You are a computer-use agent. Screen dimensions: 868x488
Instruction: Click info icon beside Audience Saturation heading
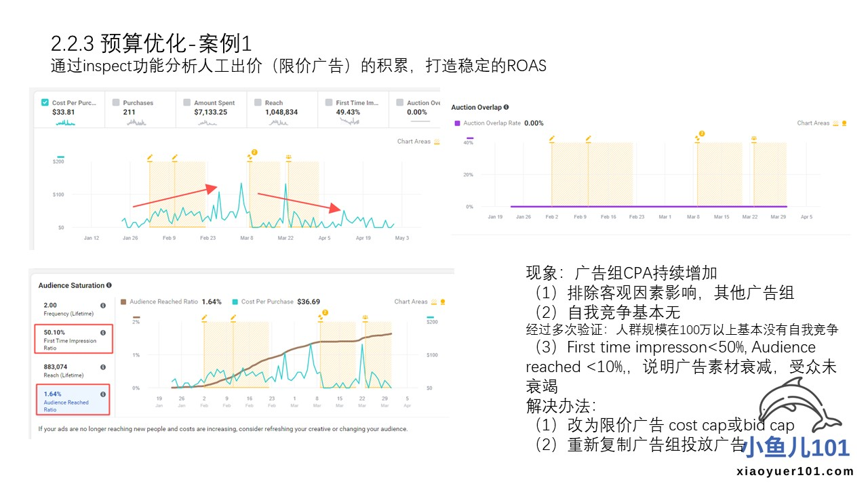tap(109, 285)
